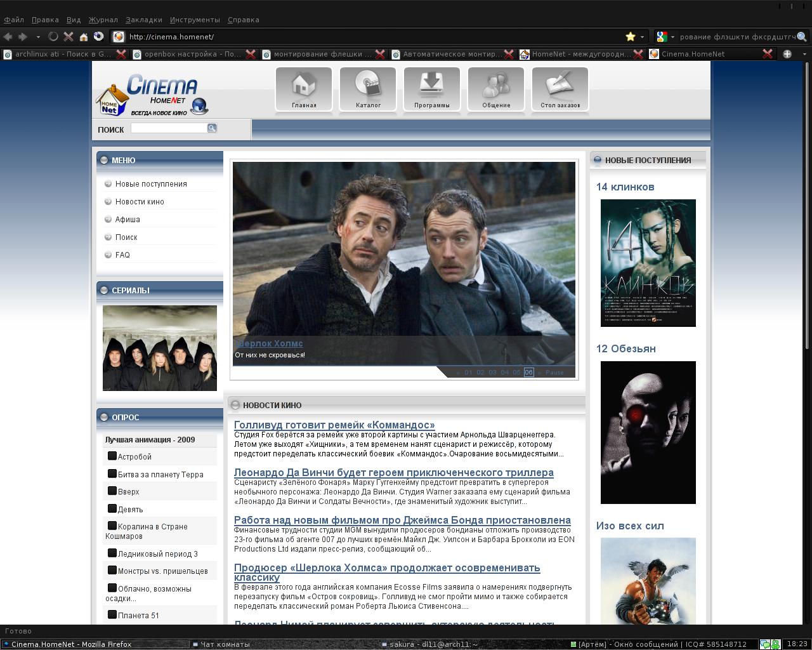Vote for Девять in the poll
This screenshot has height=650, width=812.
[112, 508]
